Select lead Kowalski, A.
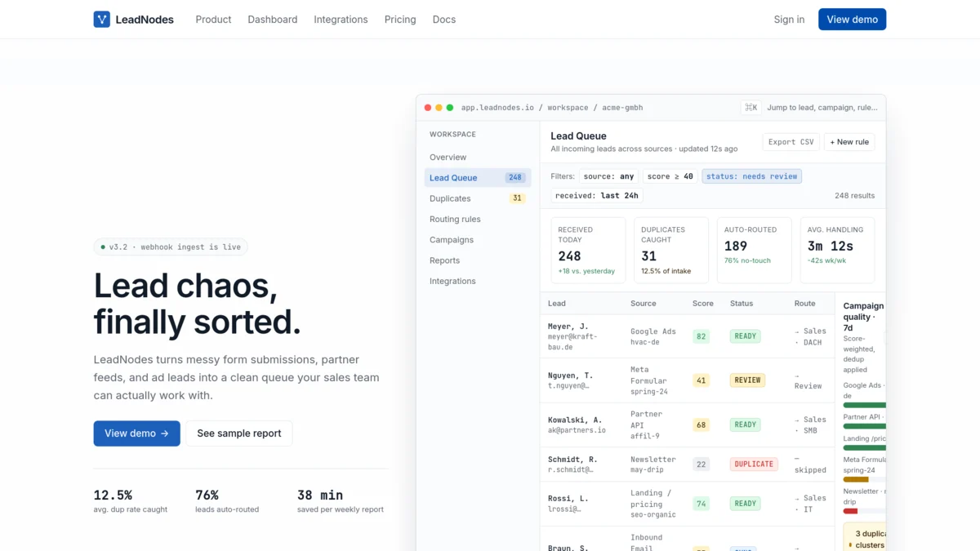Image resolution: width=980 pixels, height=551 pixels. (575, 420)
